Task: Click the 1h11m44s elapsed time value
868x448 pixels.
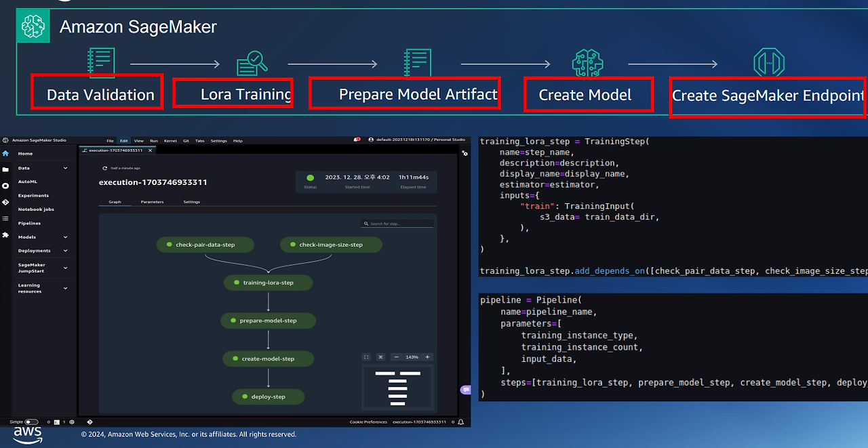Action: point(413,178)
